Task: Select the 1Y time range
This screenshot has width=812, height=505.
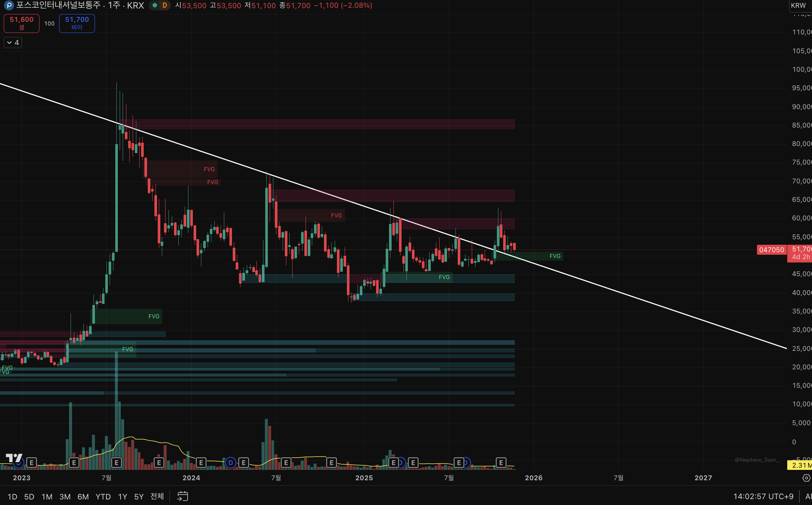Action: click(122, 496)
